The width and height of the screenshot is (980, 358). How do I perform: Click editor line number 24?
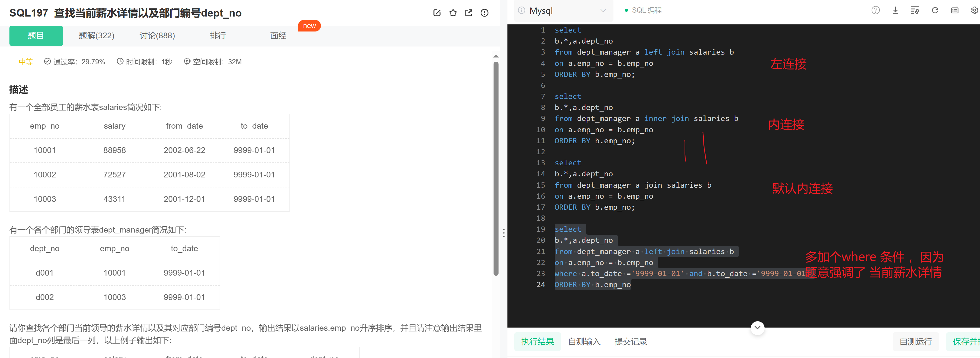541,285
